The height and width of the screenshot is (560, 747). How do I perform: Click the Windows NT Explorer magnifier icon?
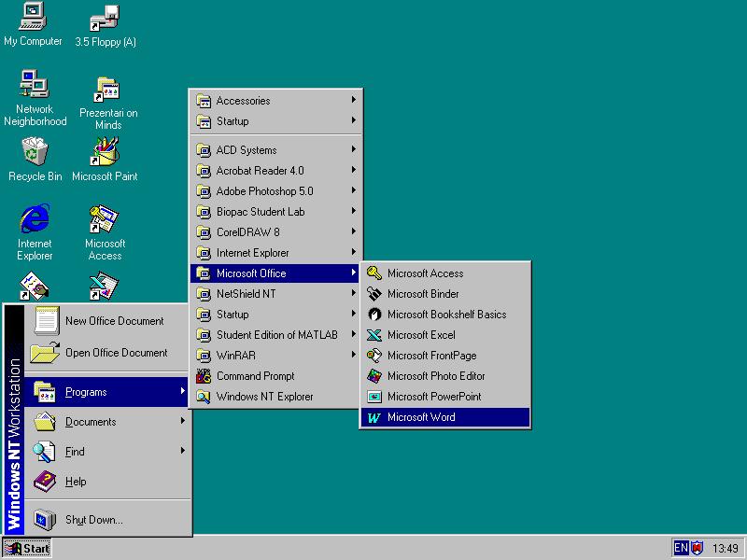[204, 396]
